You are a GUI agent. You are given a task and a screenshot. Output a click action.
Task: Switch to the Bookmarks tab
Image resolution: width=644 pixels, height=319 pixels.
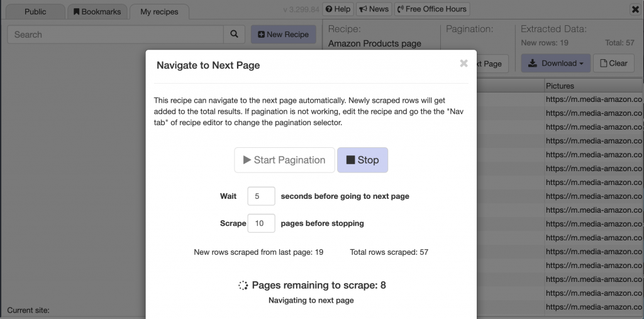click(97, 11)
